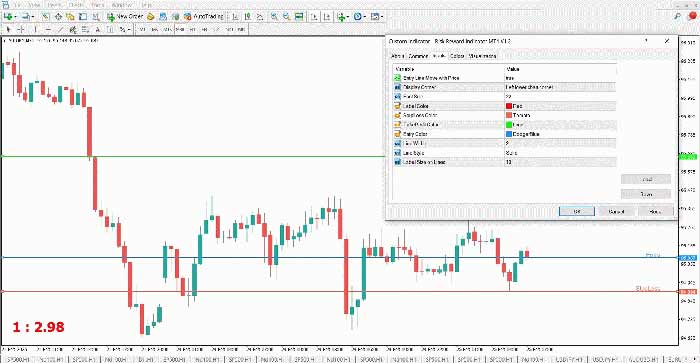Click the zoom out magnifier icon
The height and width of the screenshot is (363, 700).
coord(287,17)
